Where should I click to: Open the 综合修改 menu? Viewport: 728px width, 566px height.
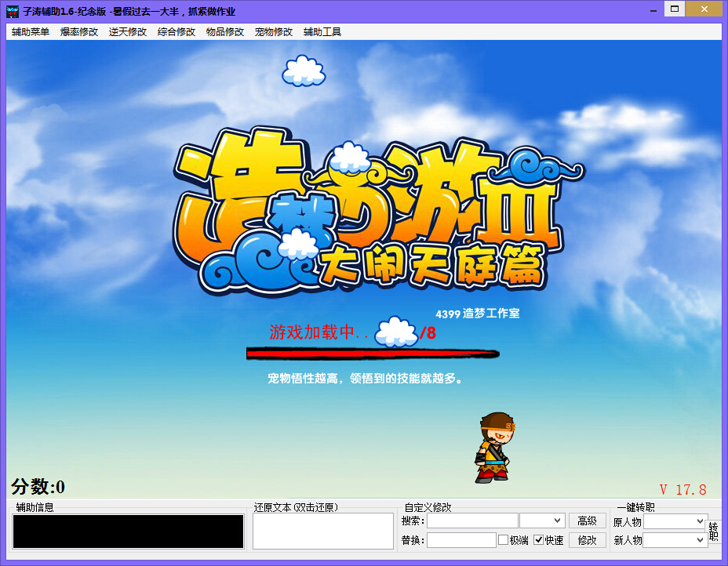[176, 33]
